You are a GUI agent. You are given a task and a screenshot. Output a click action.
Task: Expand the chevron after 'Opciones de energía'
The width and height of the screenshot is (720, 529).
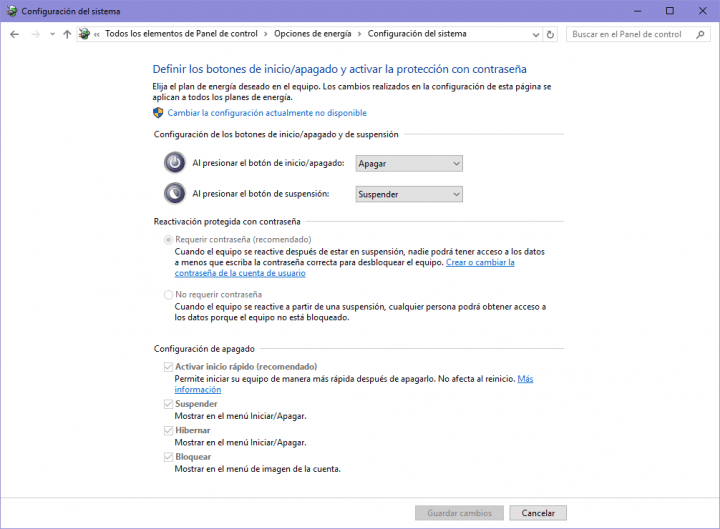point(360,34)
